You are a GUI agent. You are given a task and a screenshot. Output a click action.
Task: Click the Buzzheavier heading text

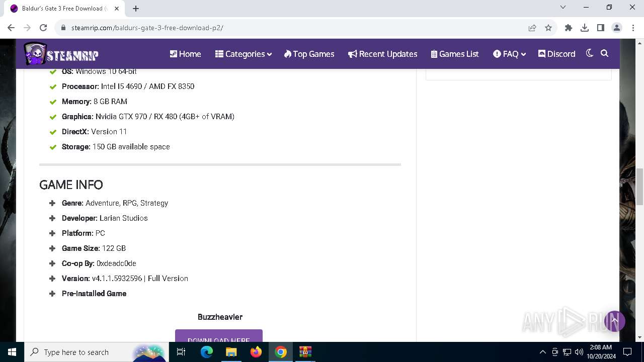click(220, 317)
